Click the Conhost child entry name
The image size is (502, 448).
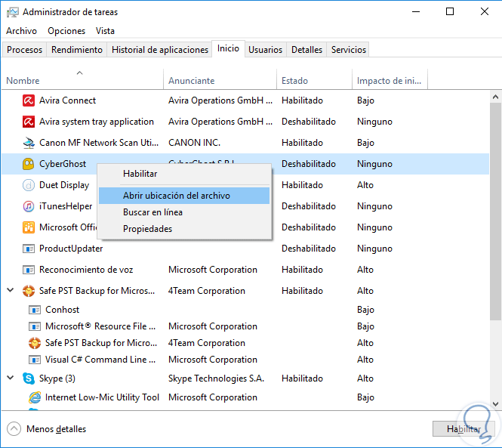pyautogui.click(x=62, y=310)
